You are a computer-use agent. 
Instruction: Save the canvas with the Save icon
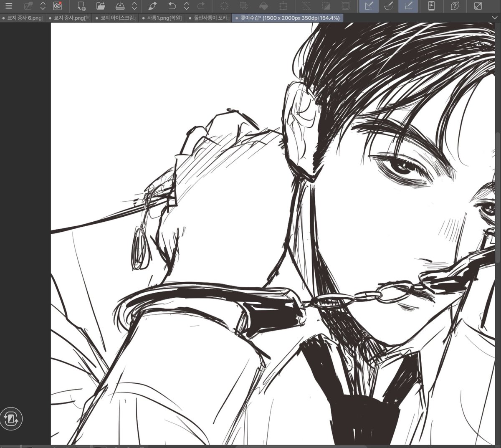[x=120, y=6]
